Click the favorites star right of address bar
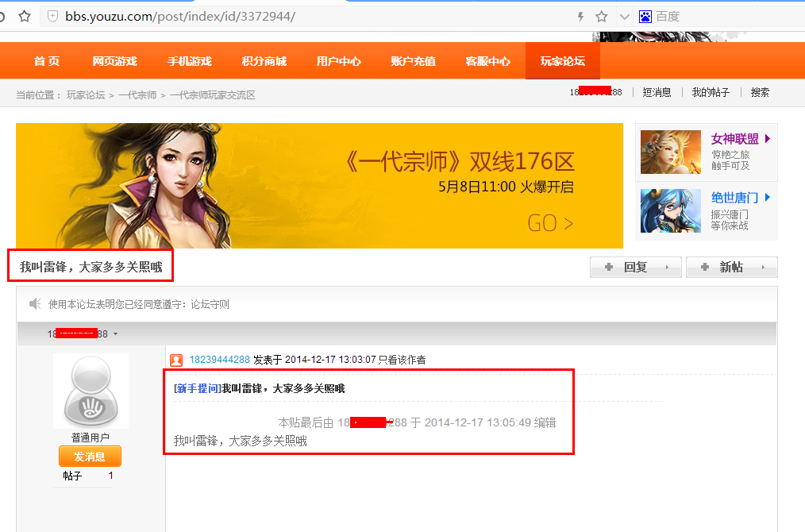Viewport: 805px width, 532px height. [602, 17]
